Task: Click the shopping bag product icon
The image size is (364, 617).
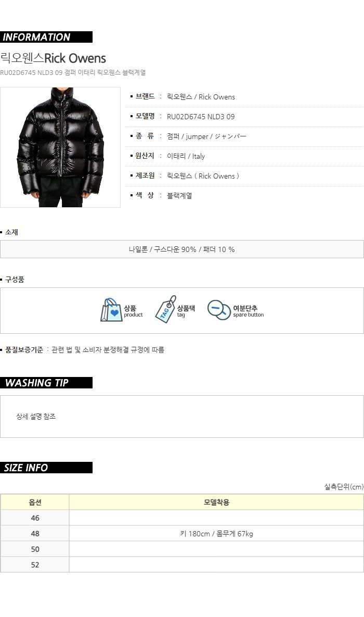Action: (111, 310)
